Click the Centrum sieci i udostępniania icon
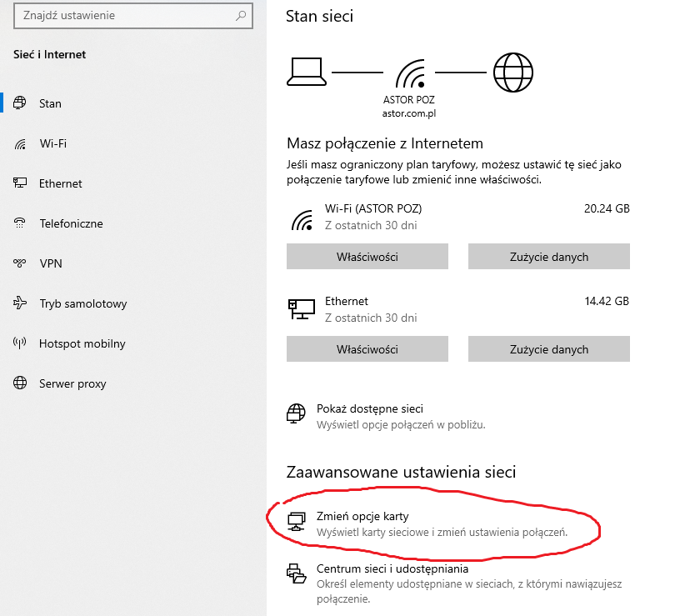 coord(297,573)
